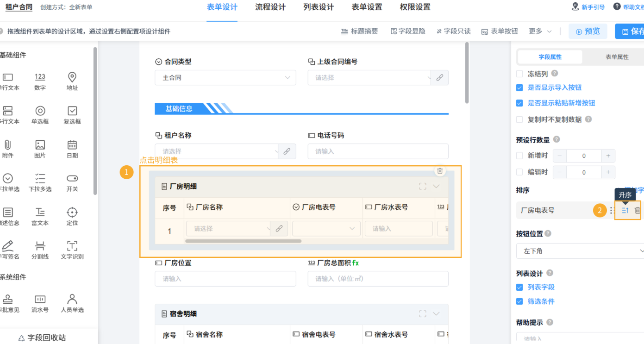Add the Divider (分割线) component
The width and height of the screenshot is (644, 344).
click(40, 250)
